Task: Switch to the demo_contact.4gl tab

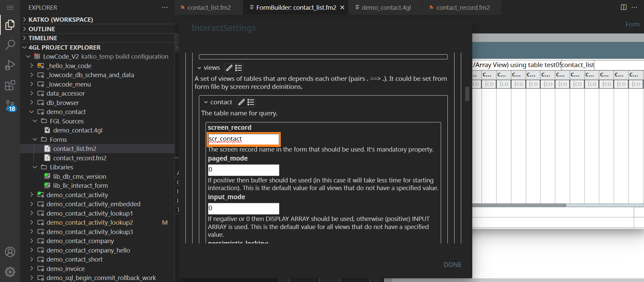Action: click(x=386, y=7)
